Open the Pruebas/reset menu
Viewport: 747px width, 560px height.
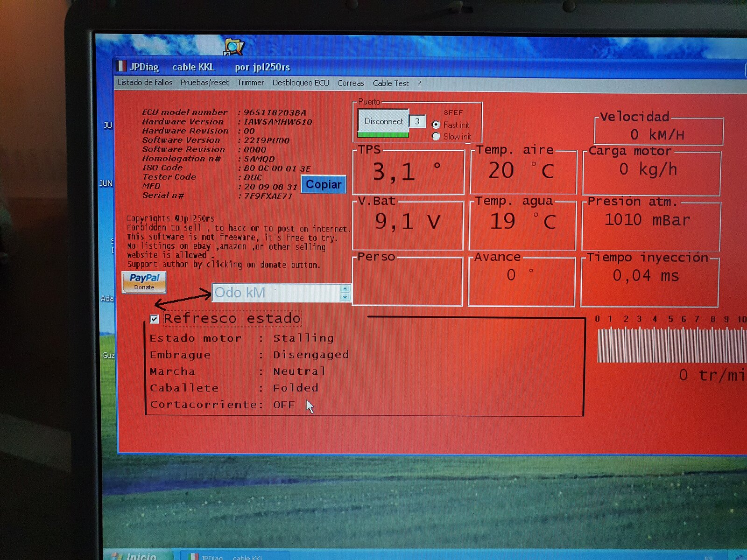click(x=204, y=83)
